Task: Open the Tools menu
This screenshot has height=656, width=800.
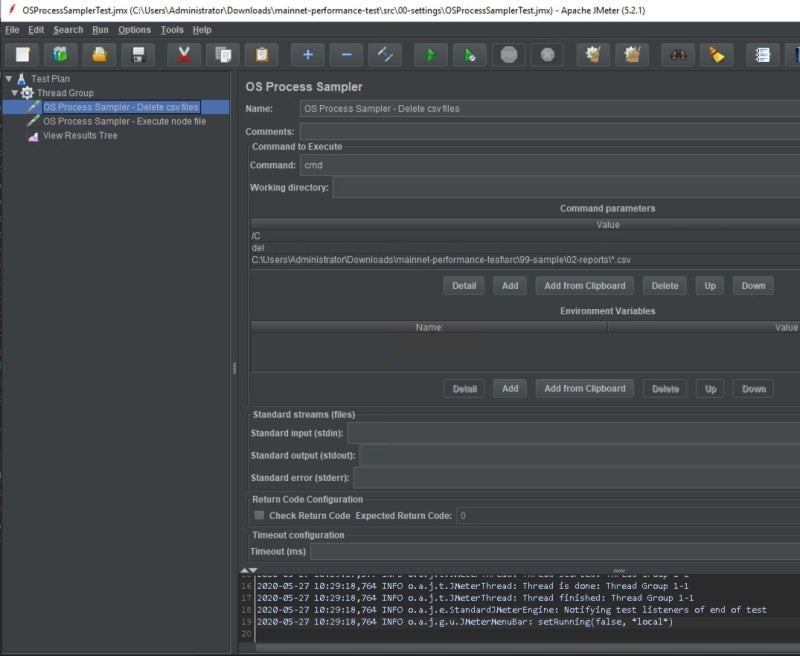Action: point(172,30)
